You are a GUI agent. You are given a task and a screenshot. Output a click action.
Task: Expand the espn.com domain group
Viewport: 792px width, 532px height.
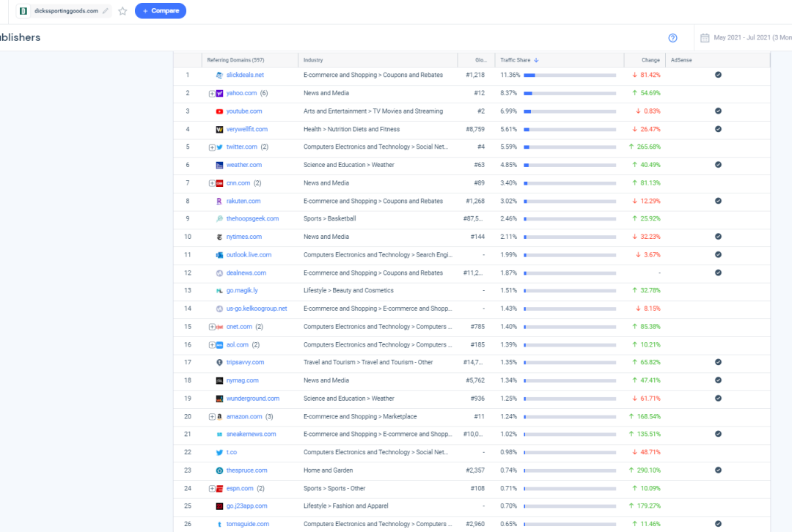click(x=212, y=489)
